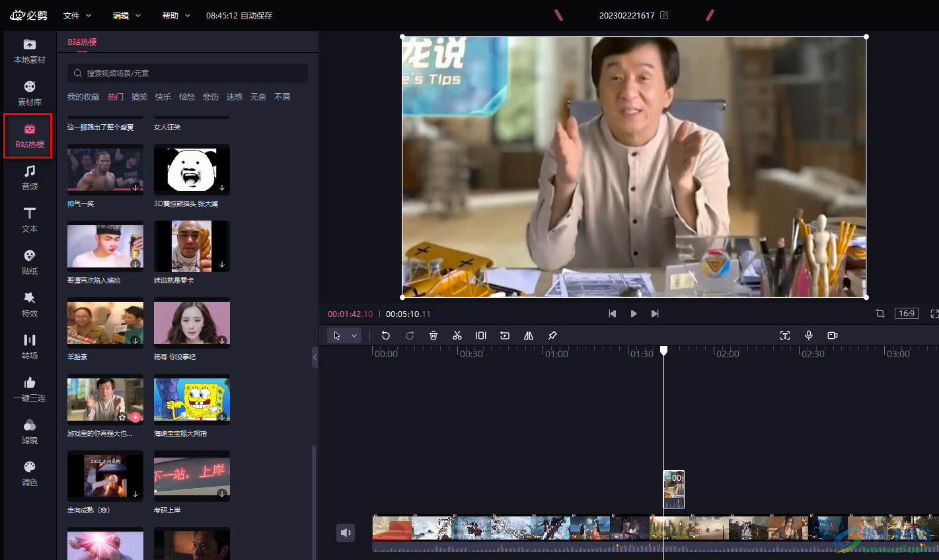Redo the last undone edit
This screenshot has height=560, width=939.
pos(410,335)
